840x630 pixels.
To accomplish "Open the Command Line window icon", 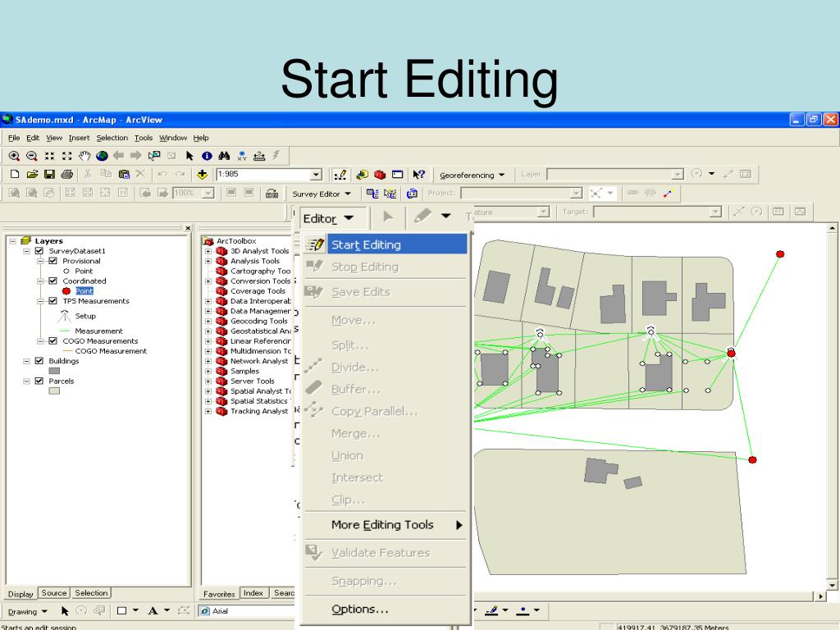I will coord(398,175).
